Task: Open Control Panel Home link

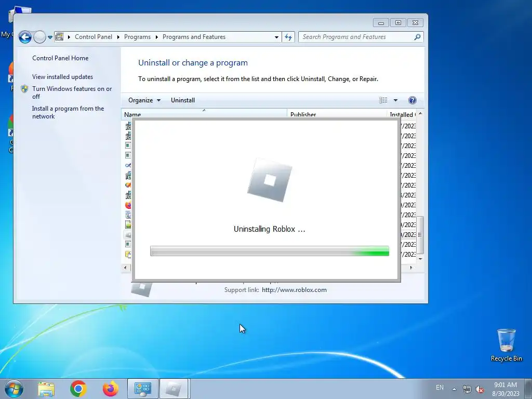Action: (60, 58)
